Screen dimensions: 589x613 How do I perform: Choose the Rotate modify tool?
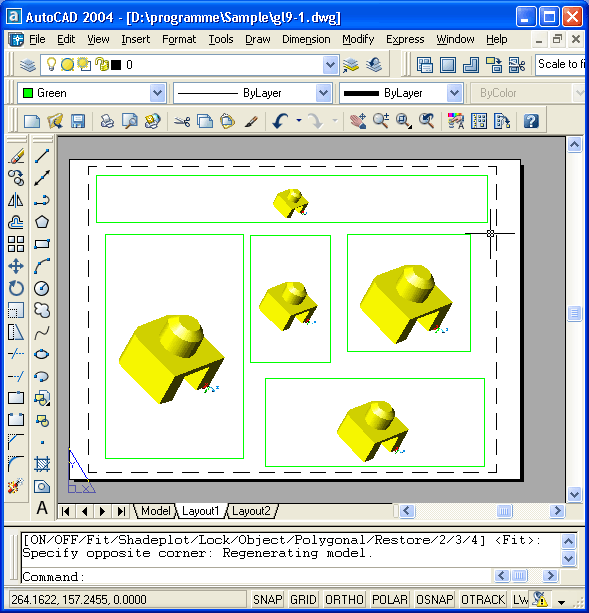[x=16, y=289]
